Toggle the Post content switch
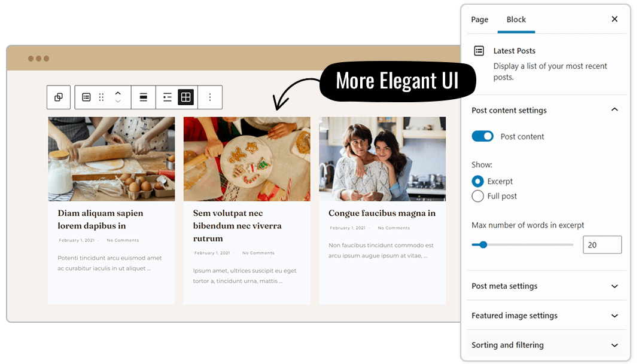 (482, 136)
